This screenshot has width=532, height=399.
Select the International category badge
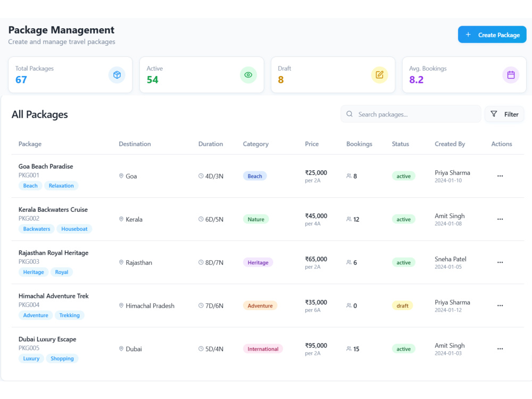[263, 349]
